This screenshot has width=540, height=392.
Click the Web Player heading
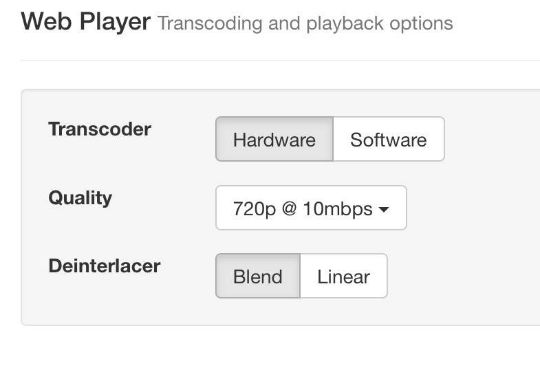point(85,22)
